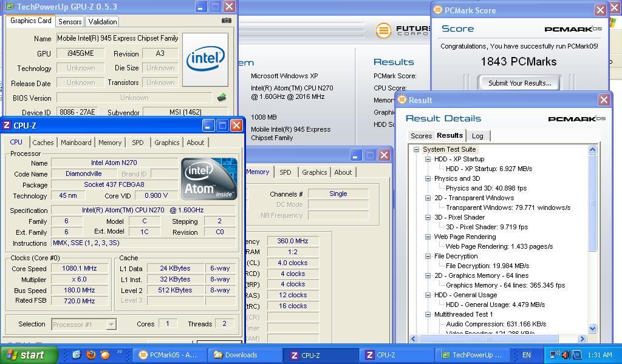Collapse the 2D - Transparent Windows node
622x364 pixels.
point(428,198)
